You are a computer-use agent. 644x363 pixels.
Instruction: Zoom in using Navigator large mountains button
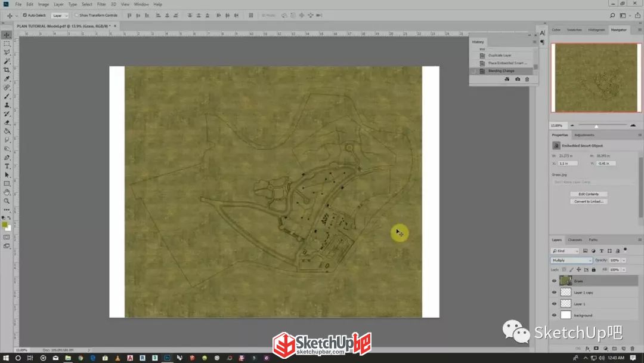point(633,125)
